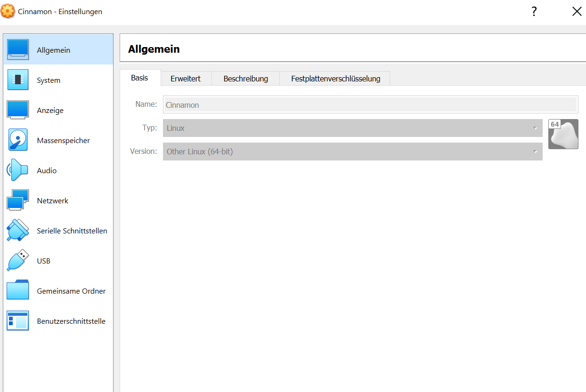The height and width of the screenshot is (392, 586).
Task: Switch to the Basis tab
Action: pyautogui.click(x=140, y=78)
